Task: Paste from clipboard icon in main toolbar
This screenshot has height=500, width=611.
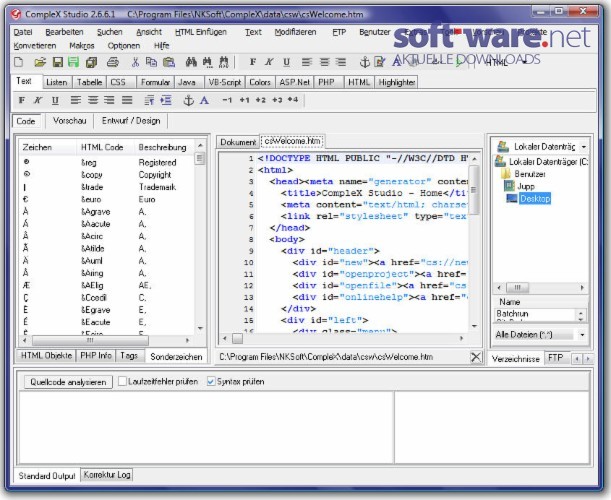Action: pos(169,62)
